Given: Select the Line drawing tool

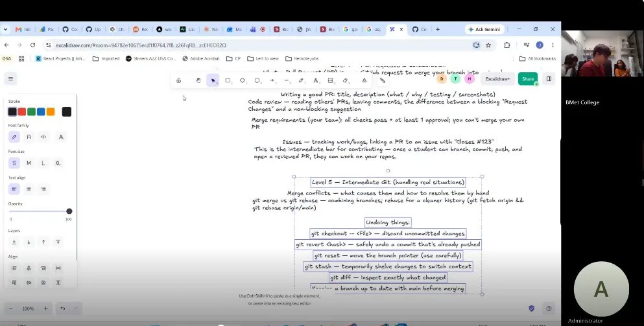Looking at the screenshot, I should point(287,80).
